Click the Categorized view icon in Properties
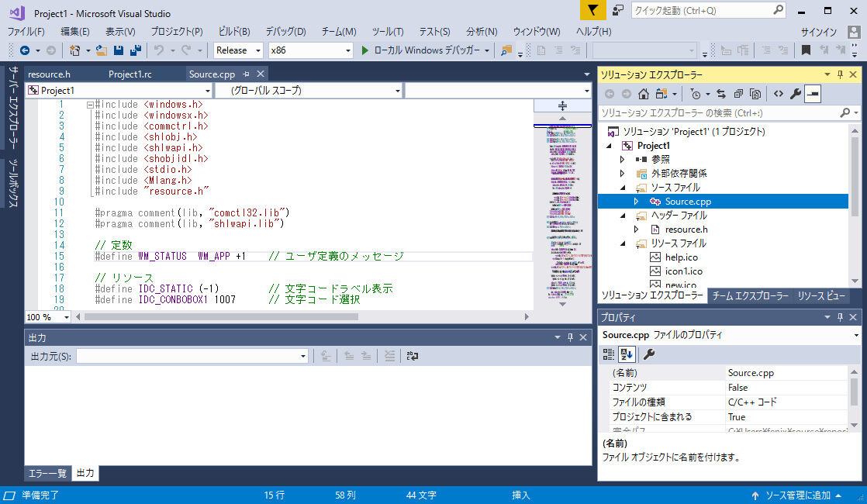 coord(609,354)
